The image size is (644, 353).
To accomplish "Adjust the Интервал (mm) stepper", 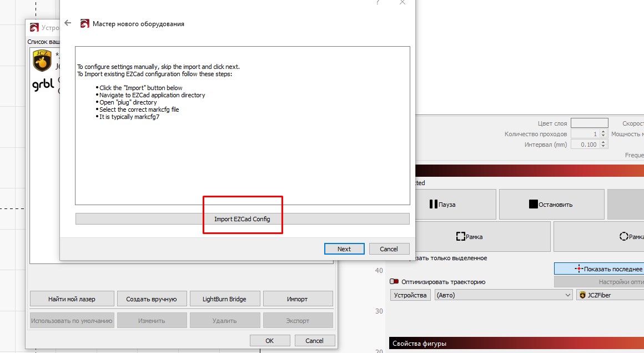I will click(603, 144).
